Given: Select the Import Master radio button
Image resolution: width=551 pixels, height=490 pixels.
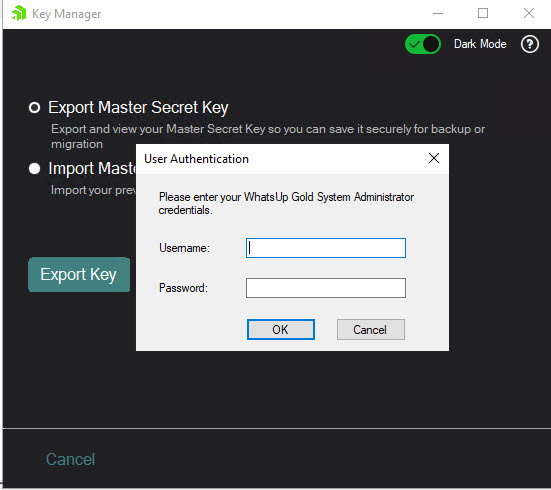Looking at the screenshot, I should coord(34,168).
